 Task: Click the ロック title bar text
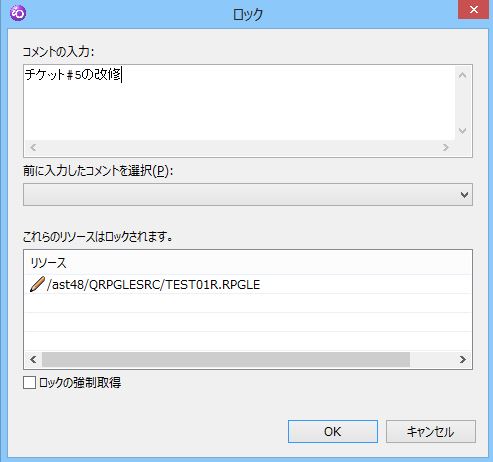[248, 14]
